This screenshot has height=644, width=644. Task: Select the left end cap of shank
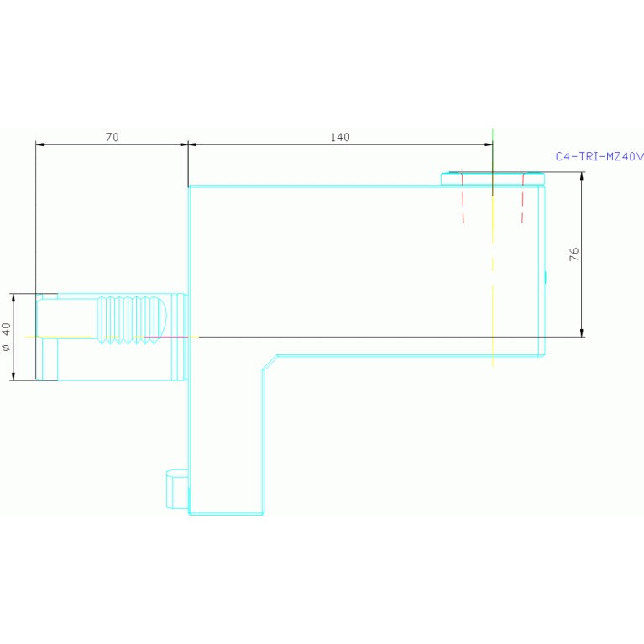click(46, 338)
